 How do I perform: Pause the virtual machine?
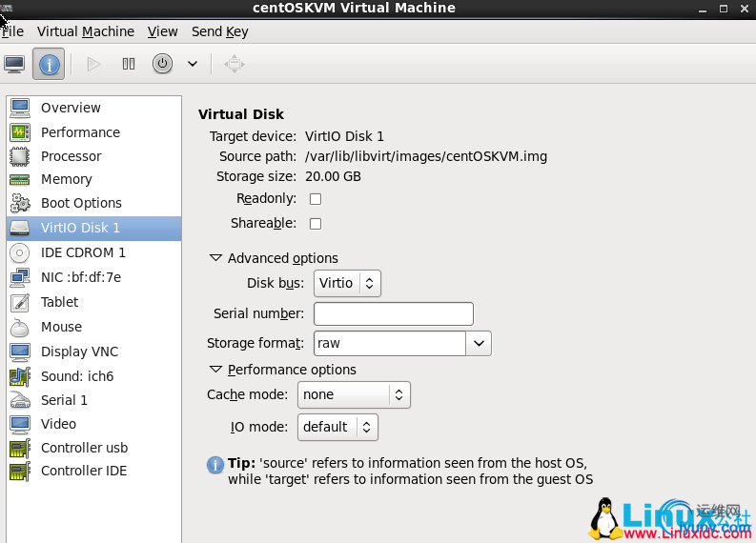(129, 64)
